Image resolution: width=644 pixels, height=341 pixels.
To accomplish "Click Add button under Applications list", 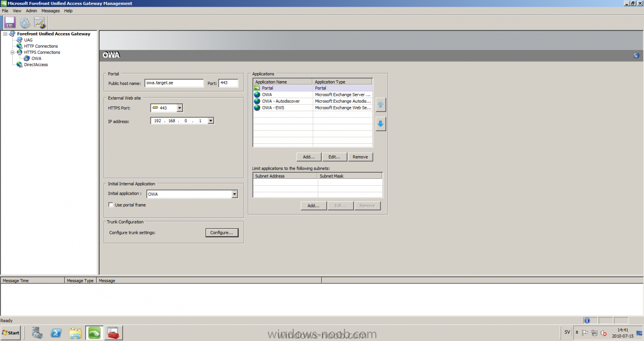I will coord(309,157).
